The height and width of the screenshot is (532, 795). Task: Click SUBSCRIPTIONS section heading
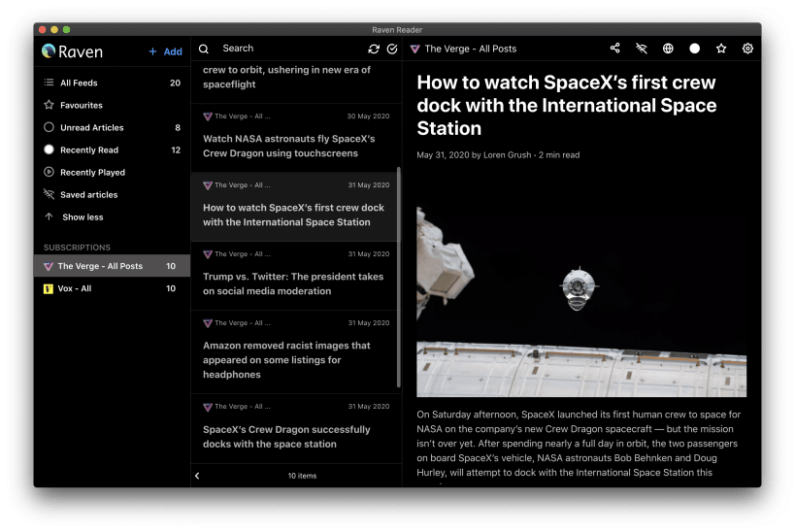pos(77,248)
